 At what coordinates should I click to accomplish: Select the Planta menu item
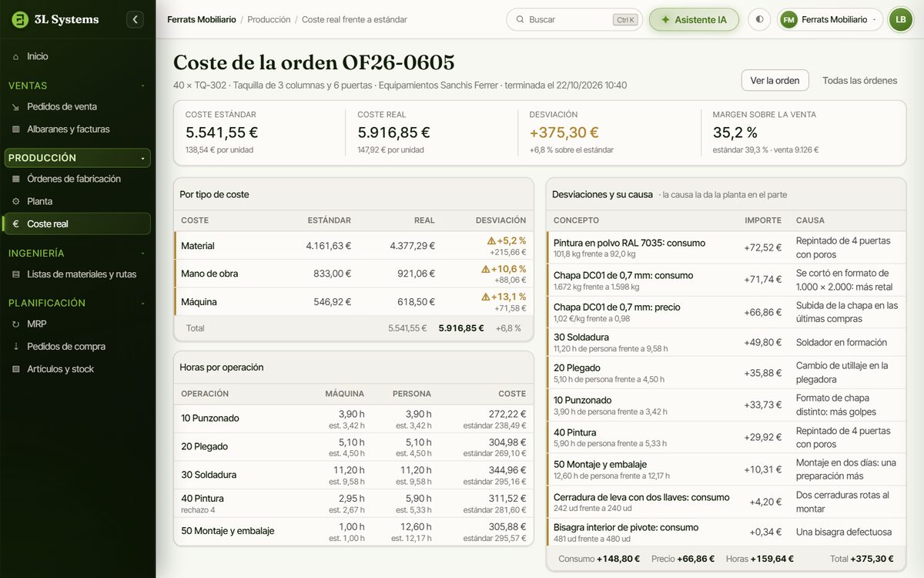pos(77,201)
